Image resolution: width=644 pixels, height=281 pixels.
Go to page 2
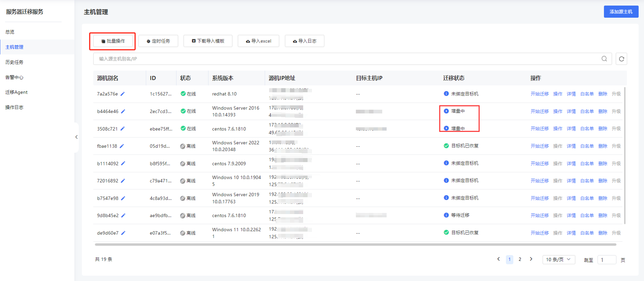[520, 259]
